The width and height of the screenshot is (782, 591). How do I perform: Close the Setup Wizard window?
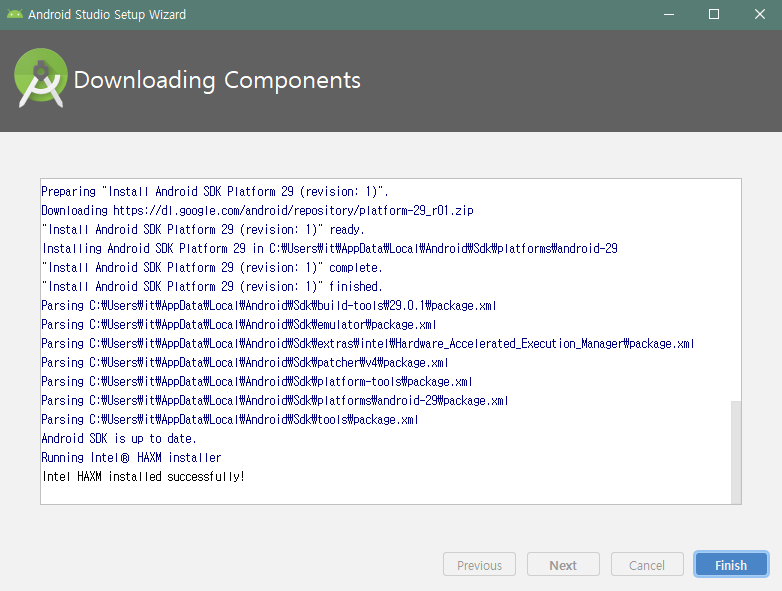[759, 14]
